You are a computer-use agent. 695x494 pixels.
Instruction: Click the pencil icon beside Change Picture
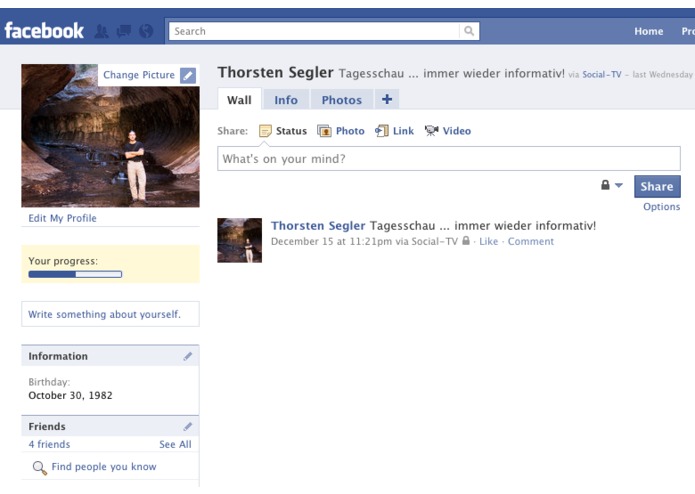point(188,75)
